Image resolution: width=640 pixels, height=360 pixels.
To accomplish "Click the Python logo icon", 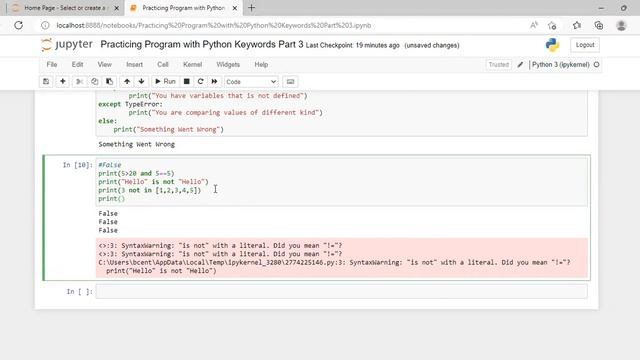I will [x=552, y=45].
